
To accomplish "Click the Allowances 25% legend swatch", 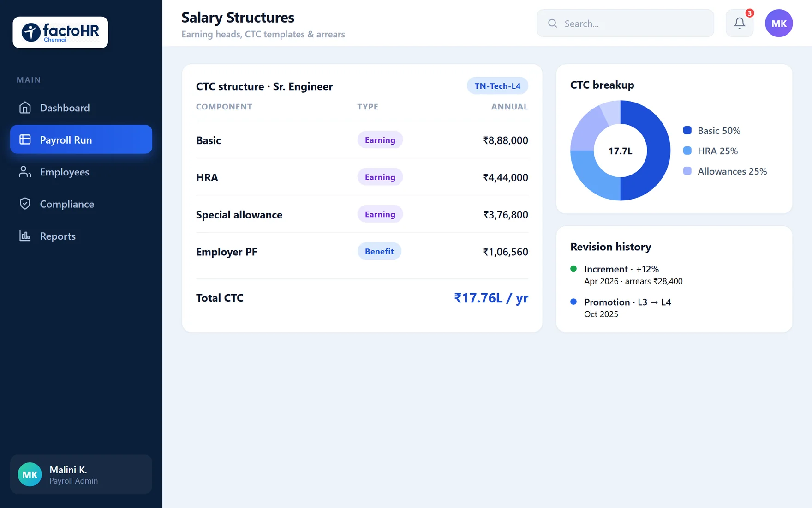I will click(687, 171).
